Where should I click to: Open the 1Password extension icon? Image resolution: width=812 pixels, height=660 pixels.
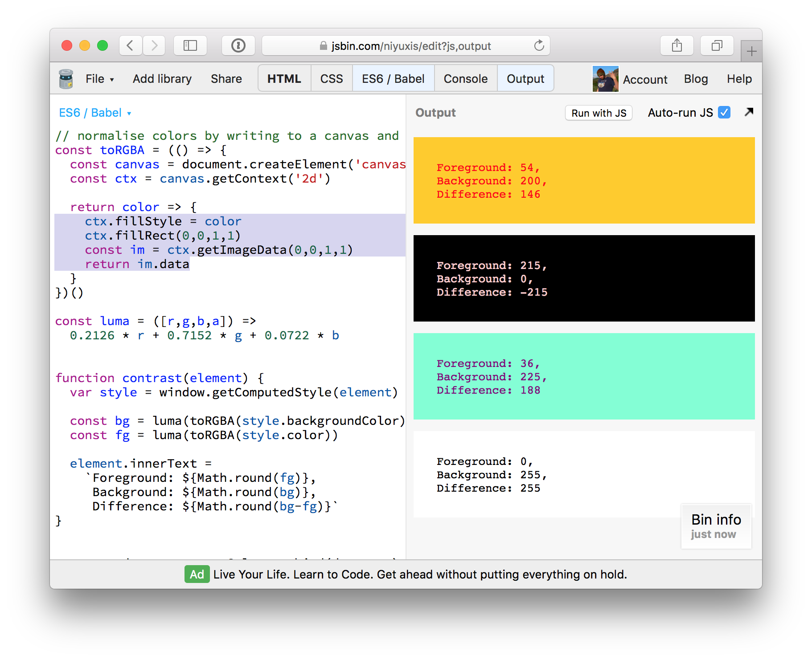pyautogui.click(x=238, y=45)
